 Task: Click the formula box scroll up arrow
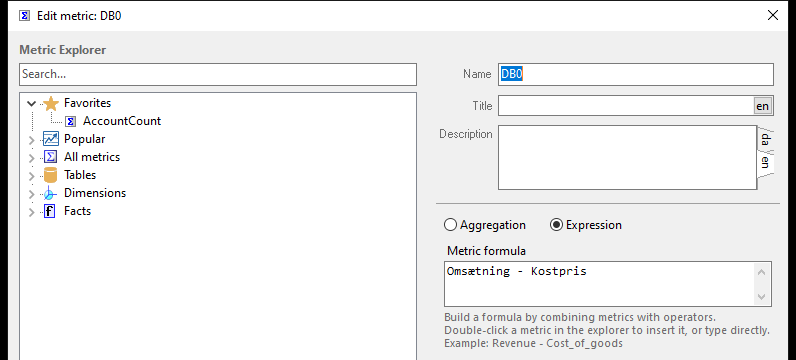coord(761,272)
